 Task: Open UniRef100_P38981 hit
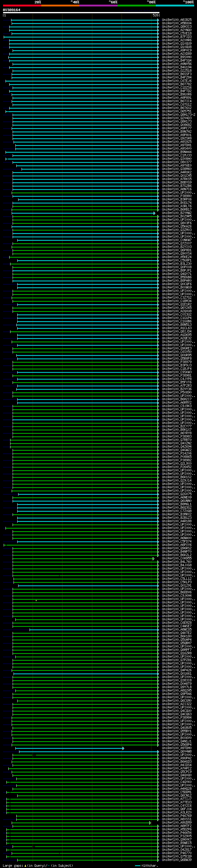pos(176,376)
